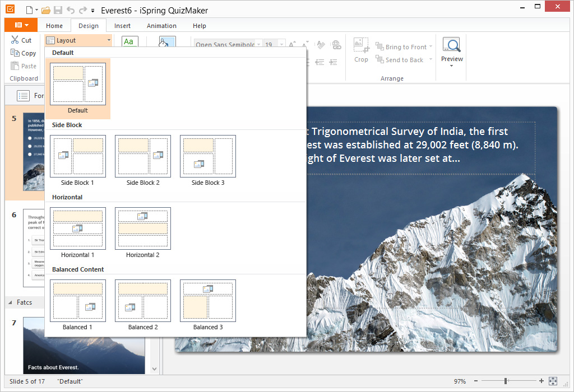Apply the Default layout
Viewport: 574px width, 392px height.
tap(78, 88)
